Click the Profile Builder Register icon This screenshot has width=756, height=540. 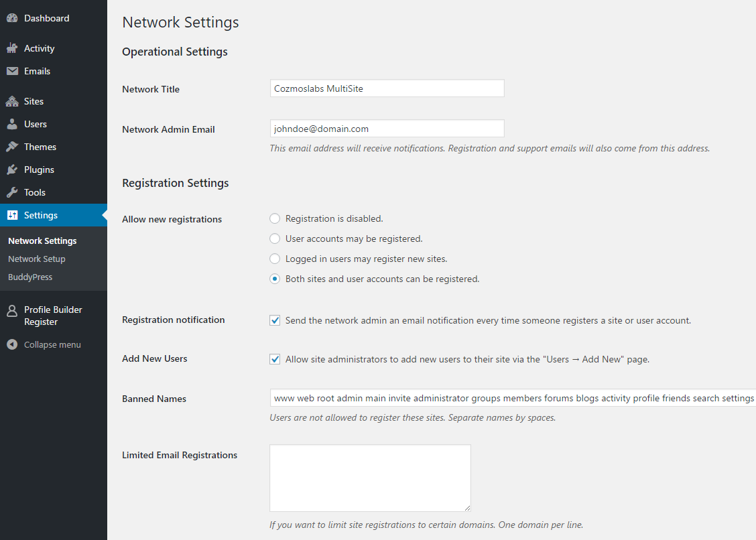click(12, 310)
